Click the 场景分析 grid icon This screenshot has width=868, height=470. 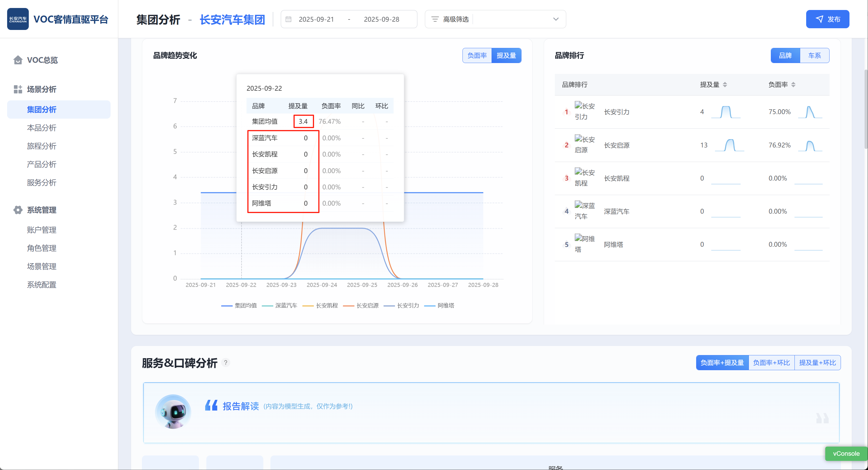(18, 89)
